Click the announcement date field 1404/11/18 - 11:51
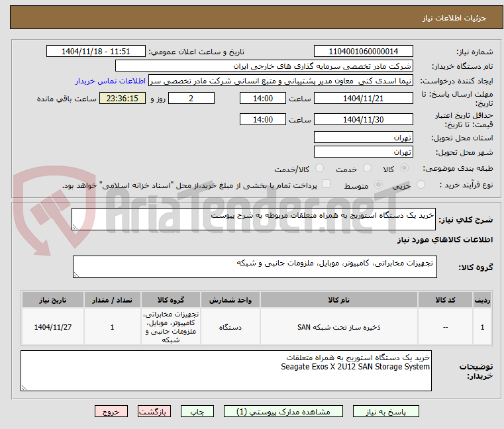This screenshot has height=429, width=504. (96, 52)
